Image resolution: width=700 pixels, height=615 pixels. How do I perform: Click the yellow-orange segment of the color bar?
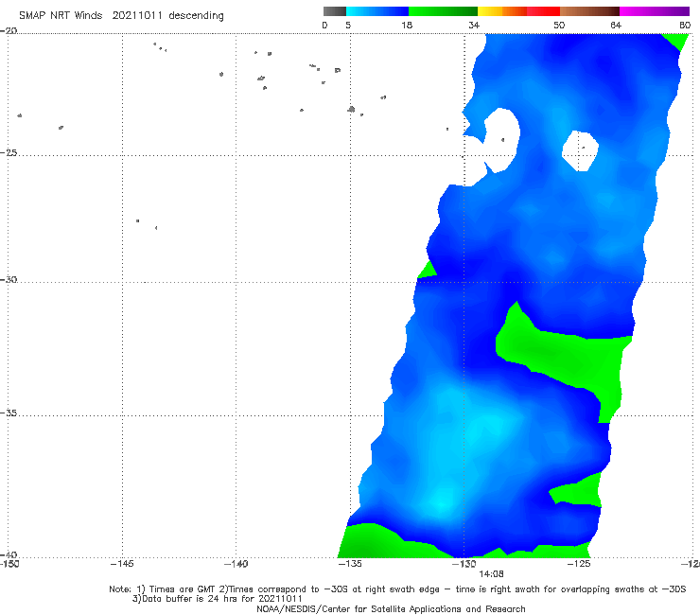click(502, 11)
